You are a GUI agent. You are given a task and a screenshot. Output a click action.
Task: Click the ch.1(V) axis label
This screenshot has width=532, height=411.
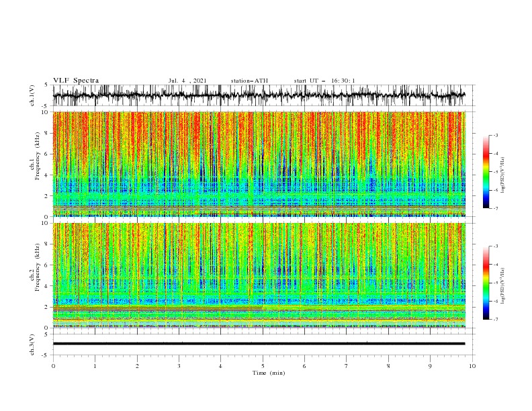tap(32, 95)
